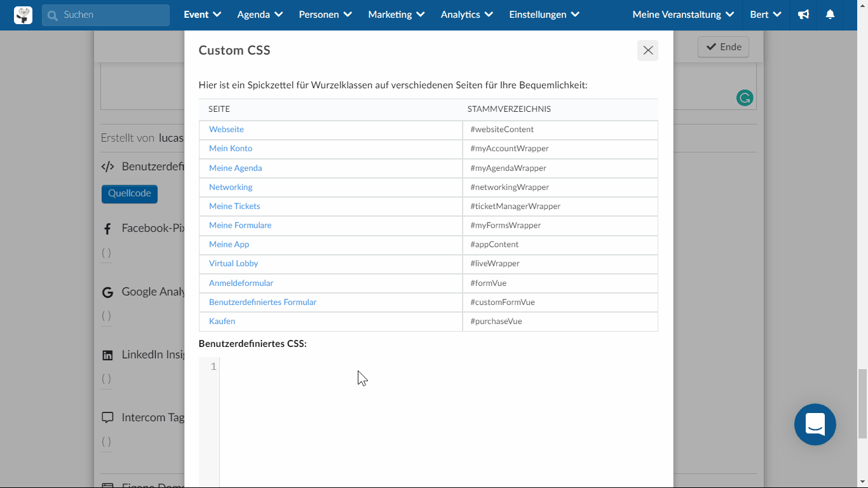
Task: Open the Meine App link
Action: tap(229, 245)
